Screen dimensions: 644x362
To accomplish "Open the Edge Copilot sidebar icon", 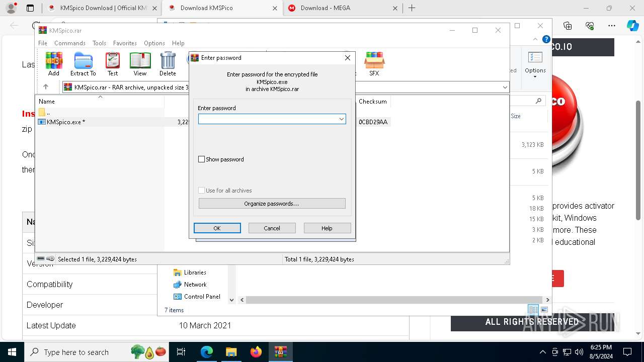I will point(632,26).
